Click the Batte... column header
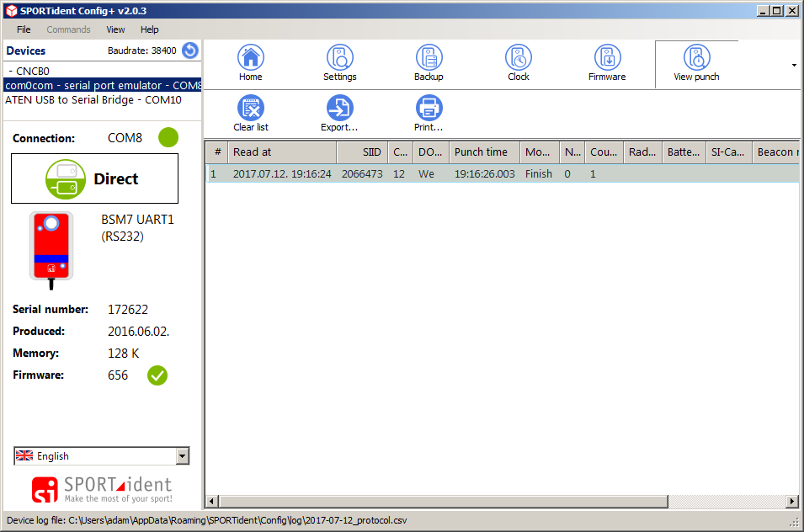This screenshot has height=532, width=804. [x=684, y=152]
